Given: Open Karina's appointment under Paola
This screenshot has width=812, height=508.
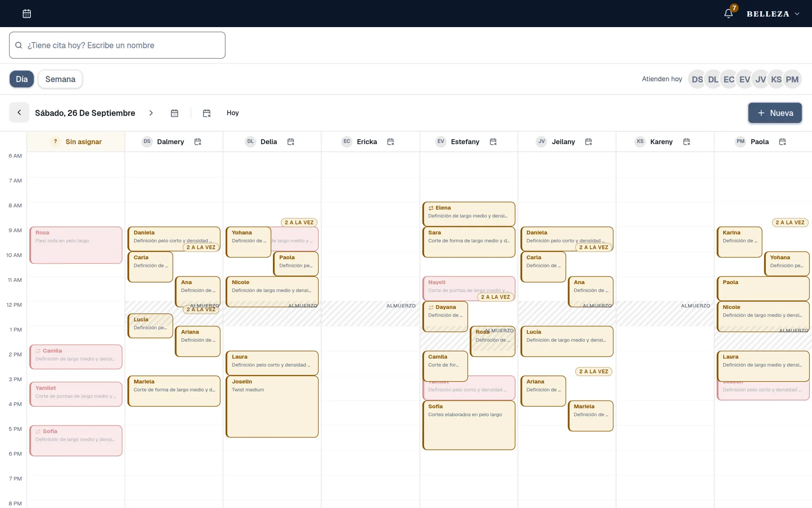Looking at the screenshot, I should coord(739,242).
